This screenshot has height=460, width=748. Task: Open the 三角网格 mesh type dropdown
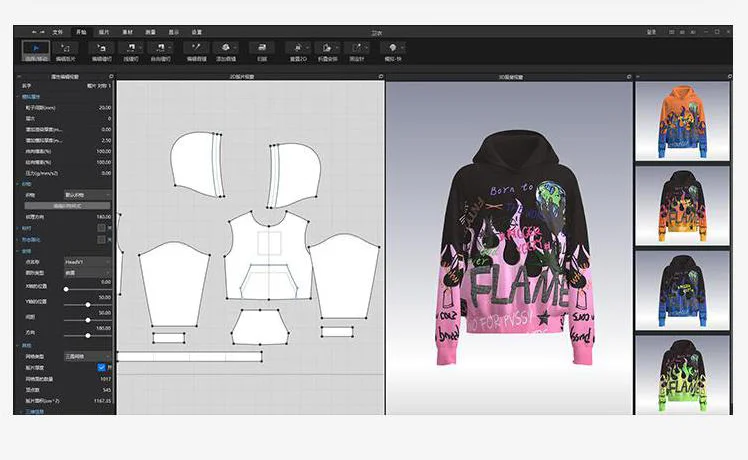tap(88, 356)
